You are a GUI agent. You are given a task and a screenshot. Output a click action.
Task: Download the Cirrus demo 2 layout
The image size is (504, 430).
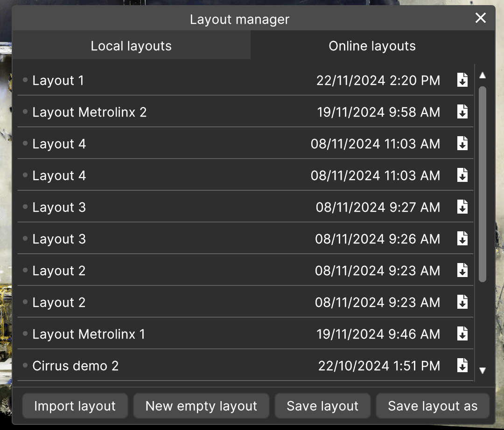pyautogui.click(x=462, y=366)
